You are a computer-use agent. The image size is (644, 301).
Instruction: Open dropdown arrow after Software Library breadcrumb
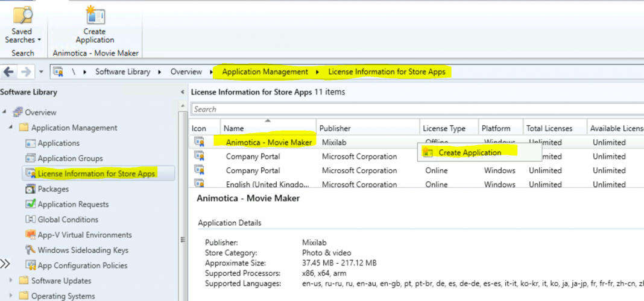click(160, 72)
